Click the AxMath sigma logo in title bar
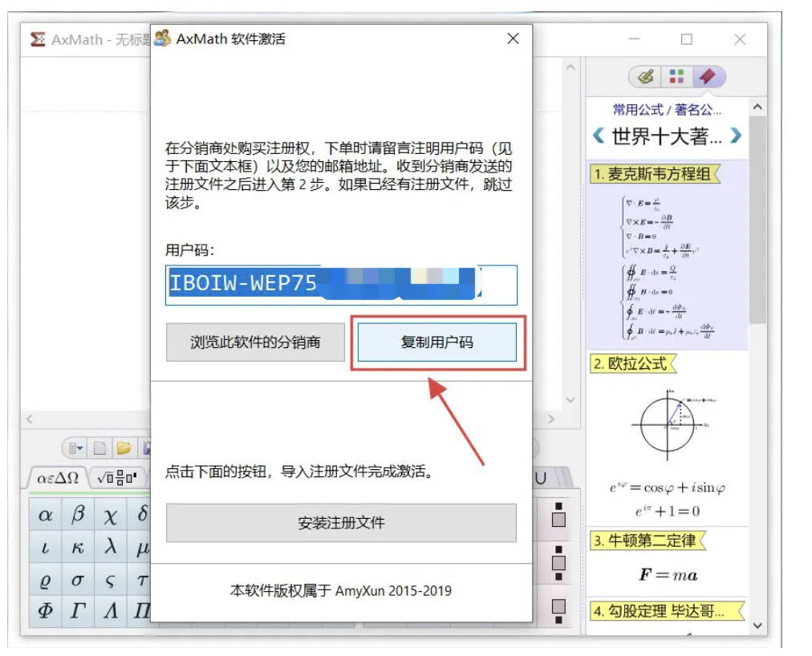812x656 pixels. pyautogui.click(x=37, y=39)
